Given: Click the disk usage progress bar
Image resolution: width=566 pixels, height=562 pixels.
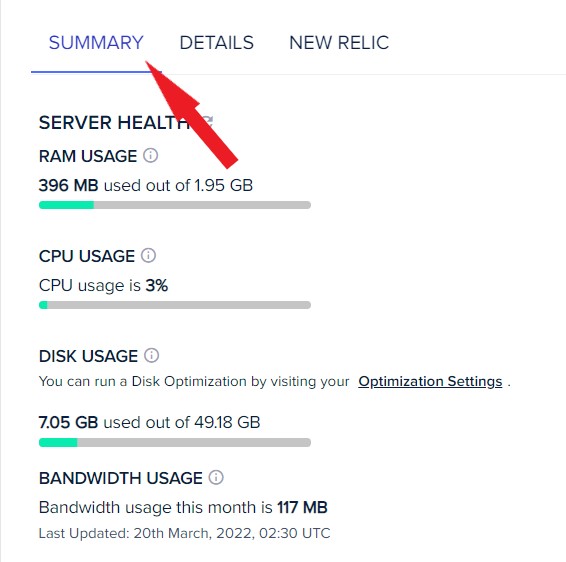Looking at the screenshot, I should [175, 443].
